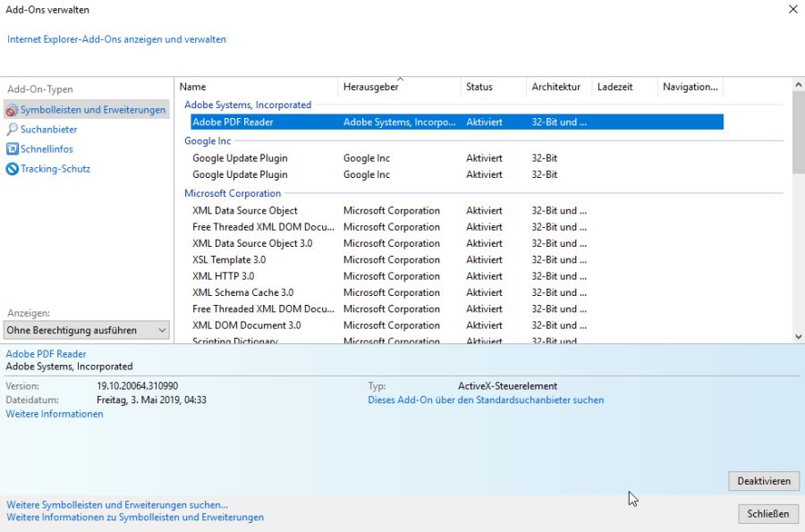Select the XML HTTP 3.0 add-on

click(x=457, y=276)
